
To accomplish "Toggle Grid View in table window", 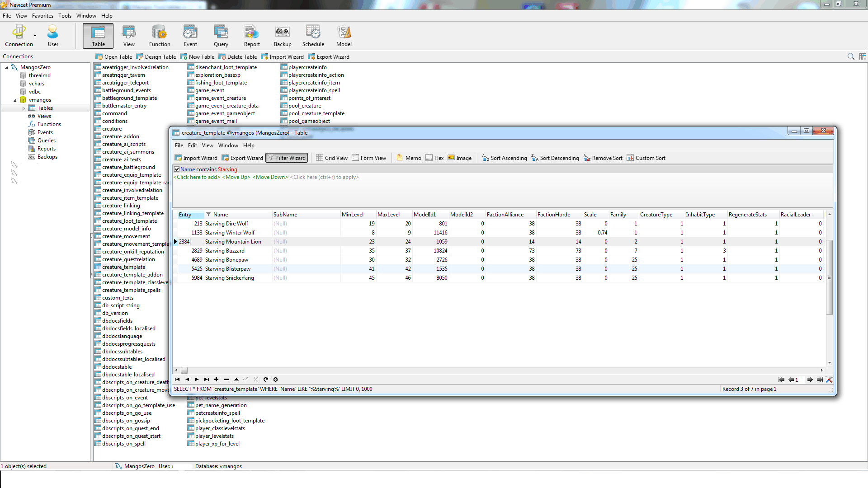I will pyautogui.click(x=332, y=158).
